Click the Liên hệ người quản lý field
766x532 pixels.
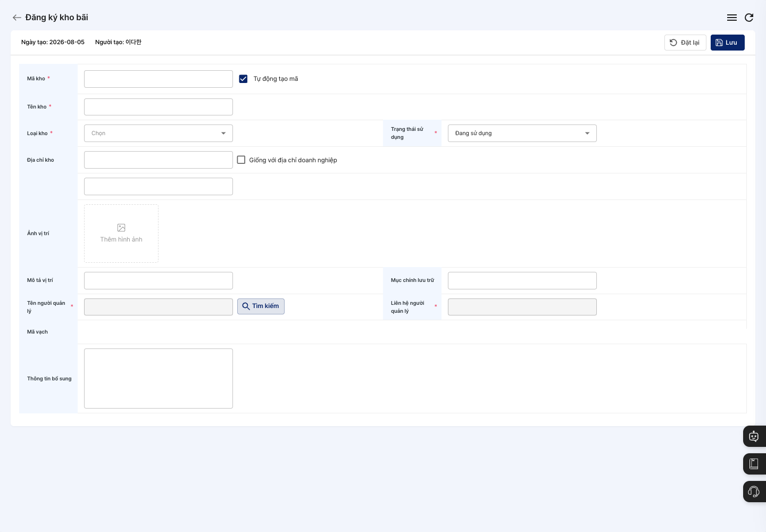[x=522, y=307]
